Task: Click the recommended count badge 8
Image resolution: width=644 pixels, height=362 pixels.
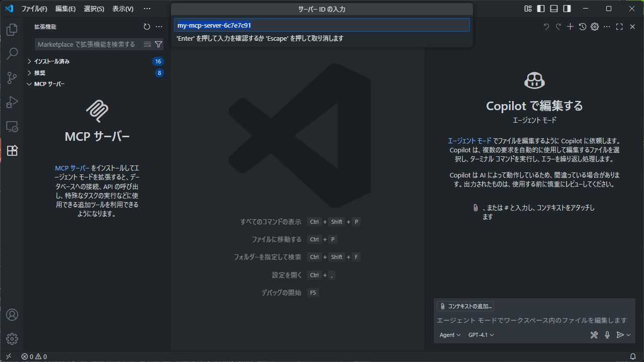Action: pos(159,73)
